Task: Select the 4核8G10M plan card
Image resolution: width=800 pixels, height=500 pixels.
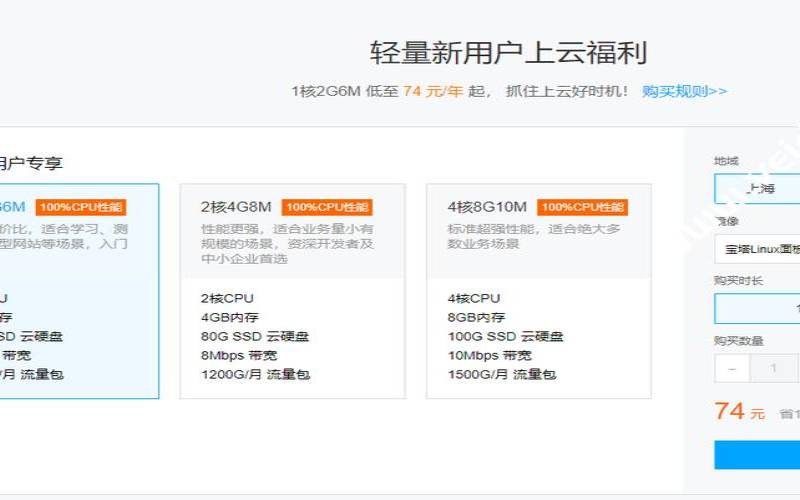Action: pos(539,291)
